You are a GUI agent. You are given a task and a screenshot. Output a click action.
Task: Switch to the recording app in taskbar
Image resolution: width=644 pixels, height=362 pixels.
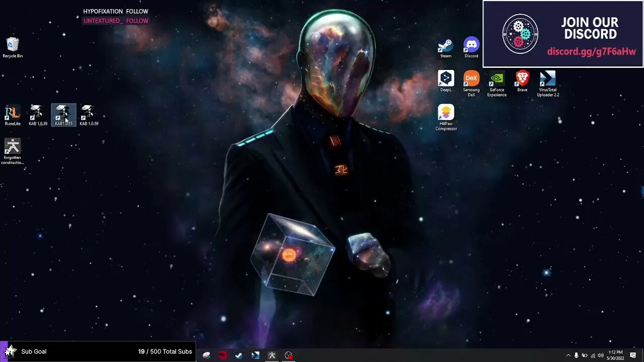[x=289, y=355]
